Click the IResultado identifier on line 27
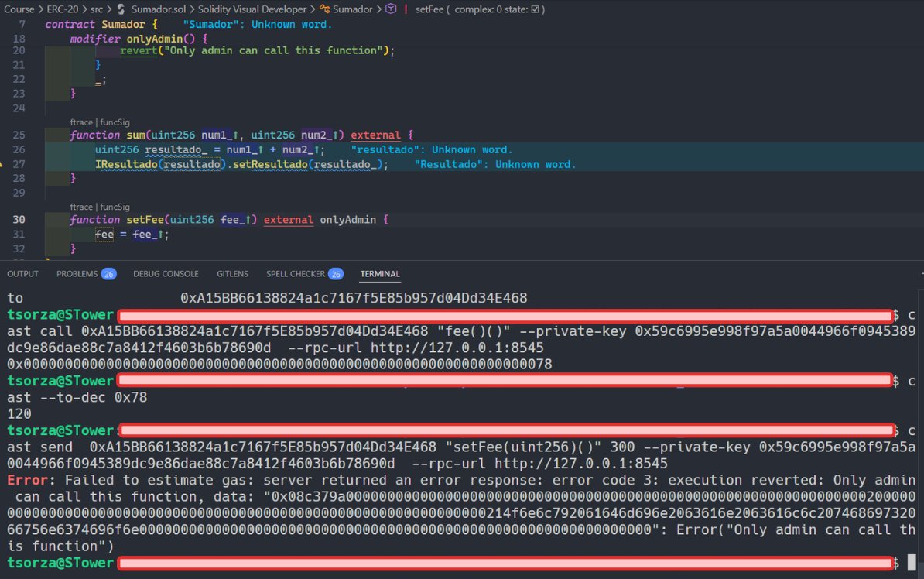The height and width of the screenshot is (579, 924). pyautogui.click(x=126, y=164)
